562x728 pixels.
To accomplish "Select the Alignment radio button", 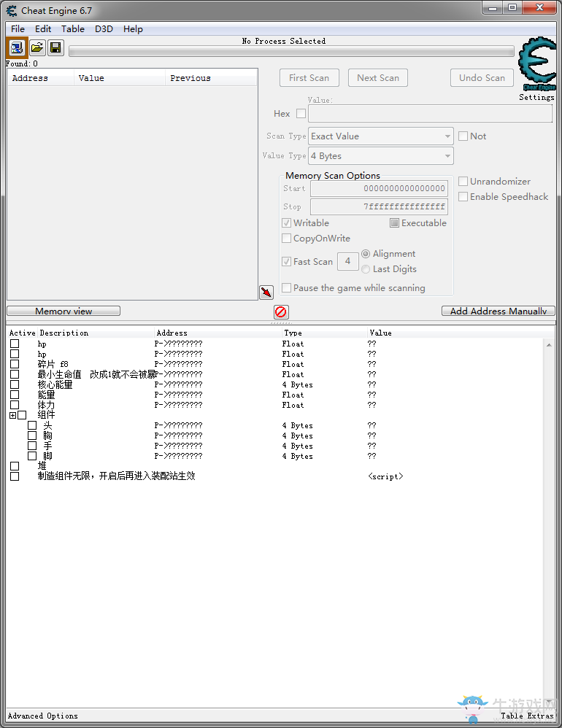I will pyautogui.click(x=366, y=254).
